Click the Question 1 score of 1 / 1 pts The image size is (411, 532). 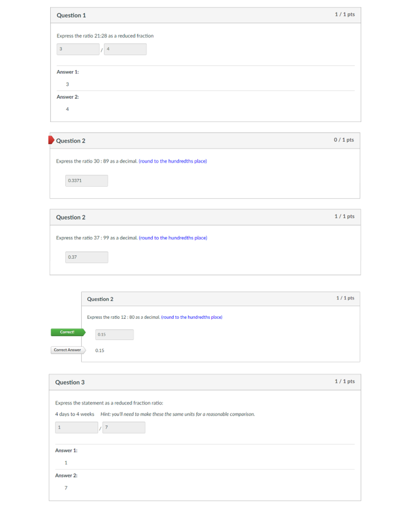[x=345, y=14]
